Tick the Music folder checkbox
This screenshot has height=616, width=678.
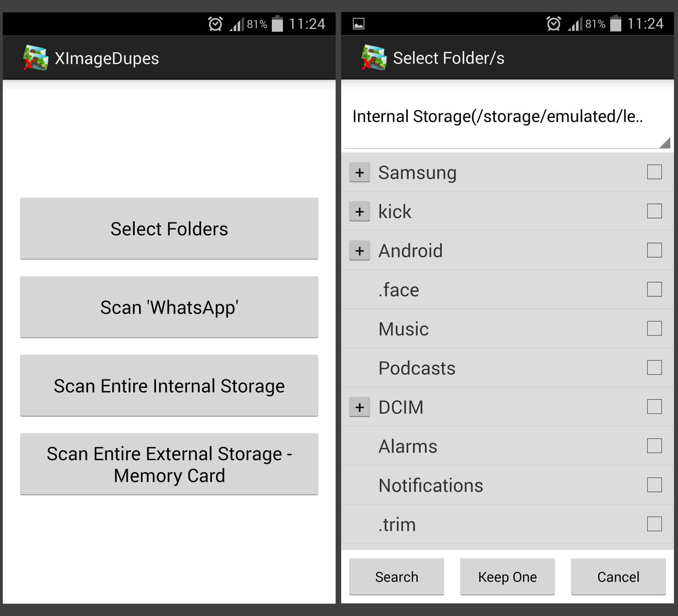654,328
